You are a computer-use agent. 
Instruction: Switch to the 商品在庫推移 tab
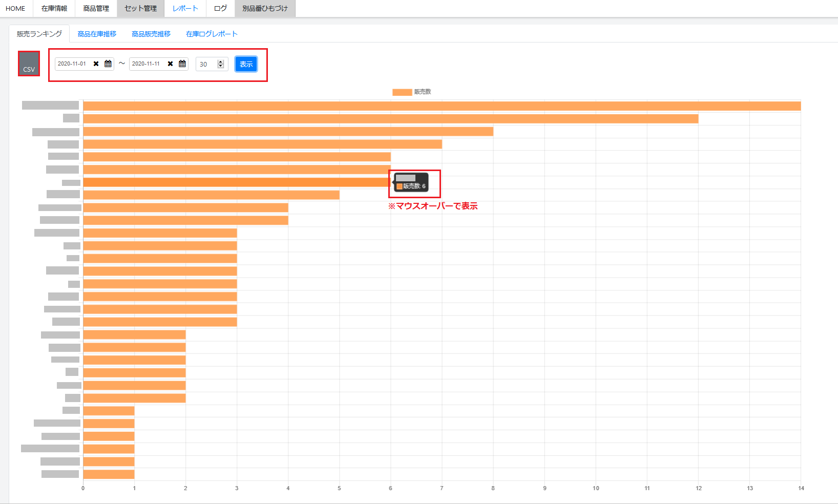[x=97, y=34]
